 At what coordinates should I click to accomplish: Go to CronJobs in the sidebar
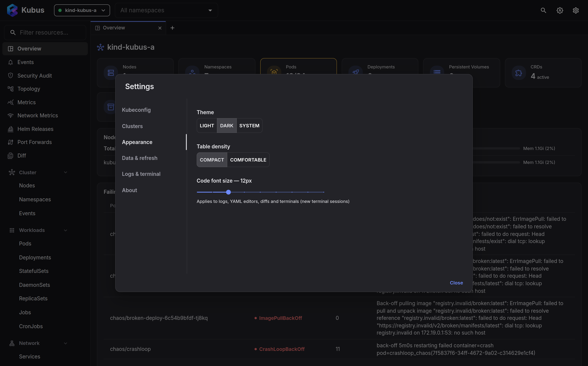click(x=31, y=326)
